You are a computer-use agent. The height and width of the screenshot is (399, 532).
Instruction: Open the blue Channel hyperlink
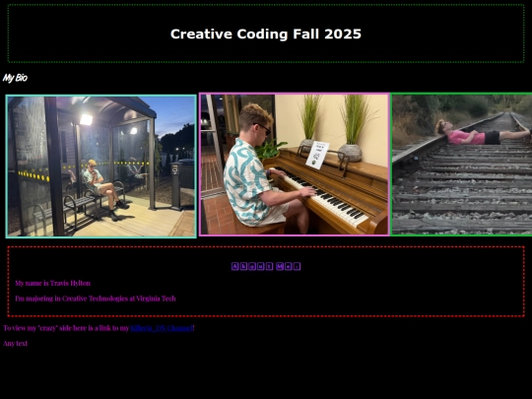pos(162,328)
